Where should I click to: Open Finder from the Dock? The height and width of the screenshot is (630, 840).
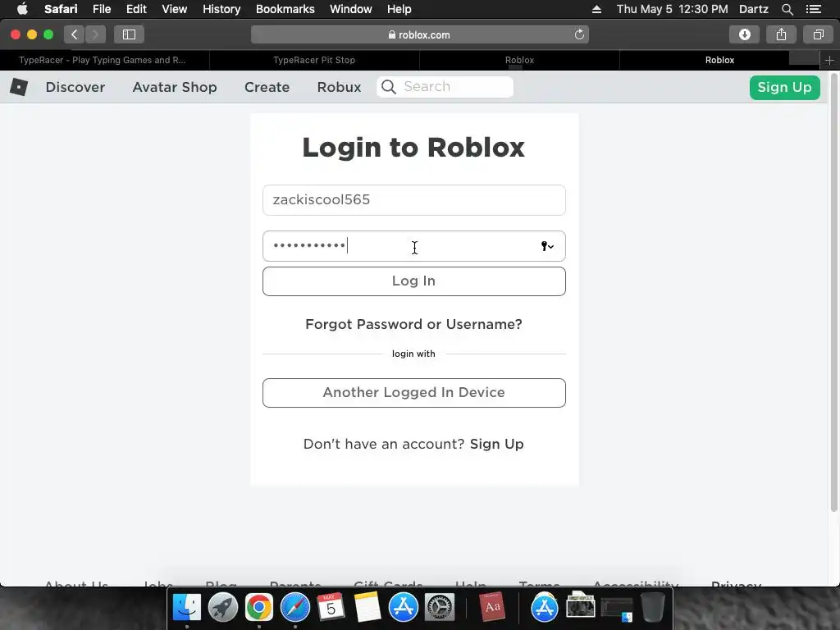(186, 607)
